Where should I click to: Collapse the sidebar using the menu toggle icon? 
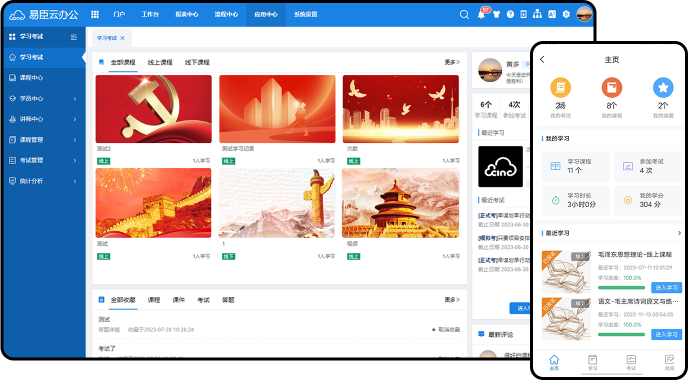(x=74, y=37)
